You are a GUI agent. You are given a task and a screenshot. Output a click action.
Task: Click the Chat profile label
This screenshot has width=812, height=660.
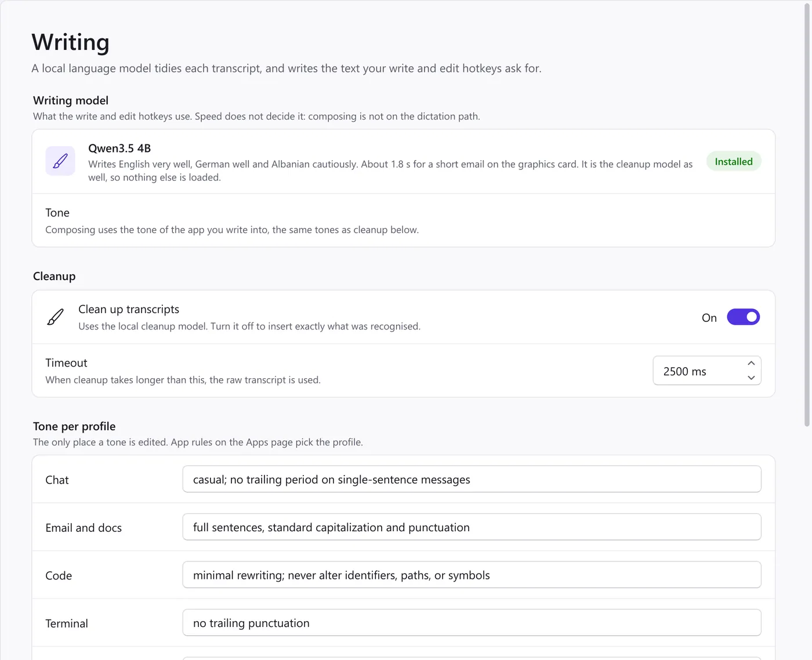(x=57, y=480)
